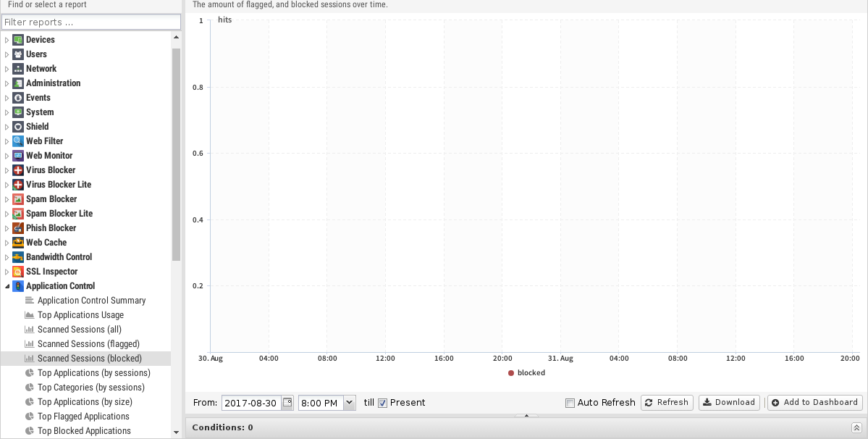Viewport: 868px width, 439px height.
Task: Click the SSL Inspector icon
Action: point(18,271)
